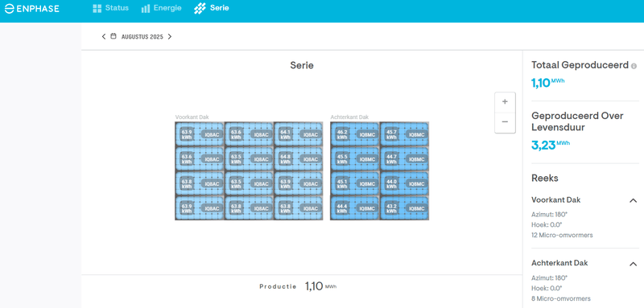Select the IQ8MC panel showing 44.4 kWh
Viewport: 644px width, 308px height.
355,208
